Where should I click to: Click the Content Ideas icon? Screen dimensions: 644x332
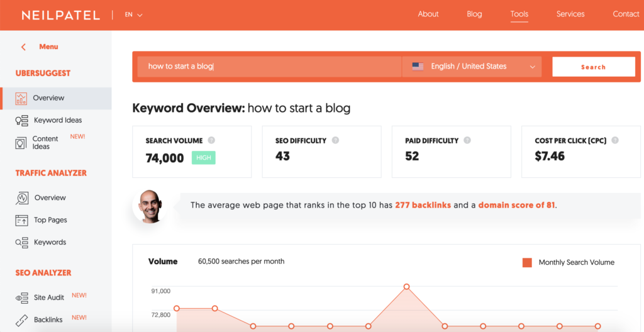21,143
